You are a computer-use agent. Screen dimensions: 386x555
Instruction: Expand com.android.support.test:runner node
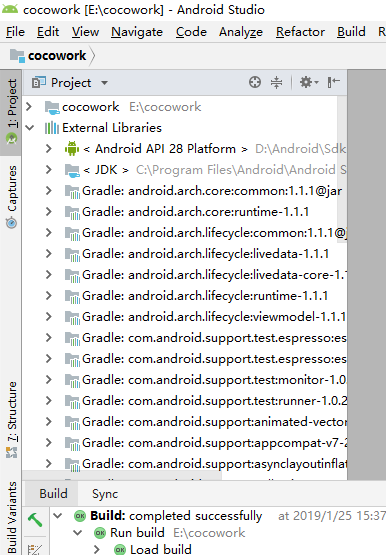pyautogui.click(x=49, y=400)
